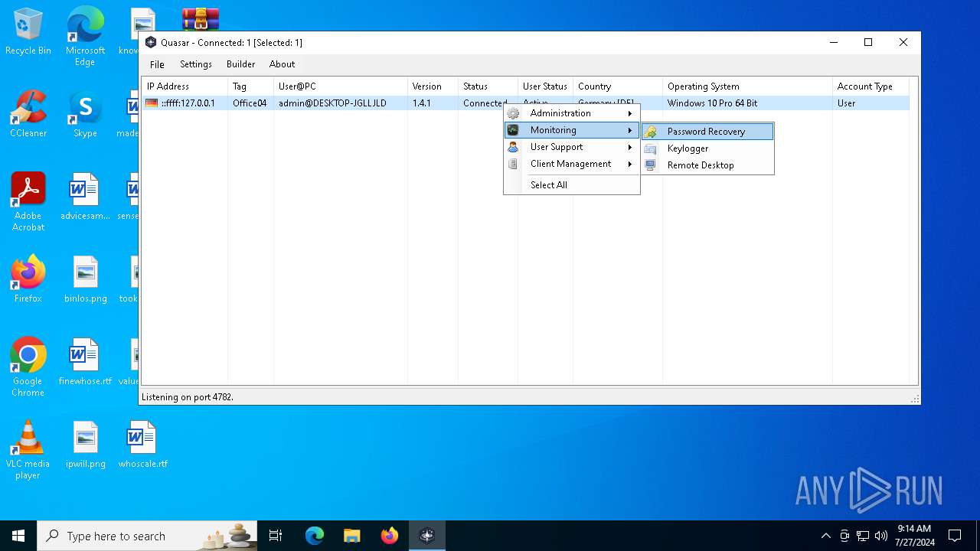Choose Remote Desktop from Monitoring submenu
The width and height of the screenshot is (980, 551).
[708, 165]
